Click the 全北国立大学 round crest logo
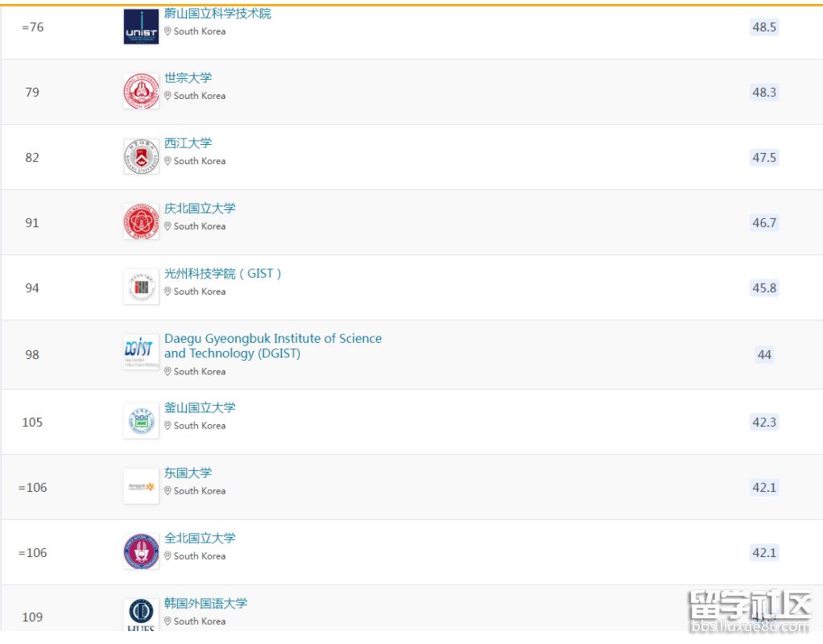823x644 pixels. coord(141,552)
